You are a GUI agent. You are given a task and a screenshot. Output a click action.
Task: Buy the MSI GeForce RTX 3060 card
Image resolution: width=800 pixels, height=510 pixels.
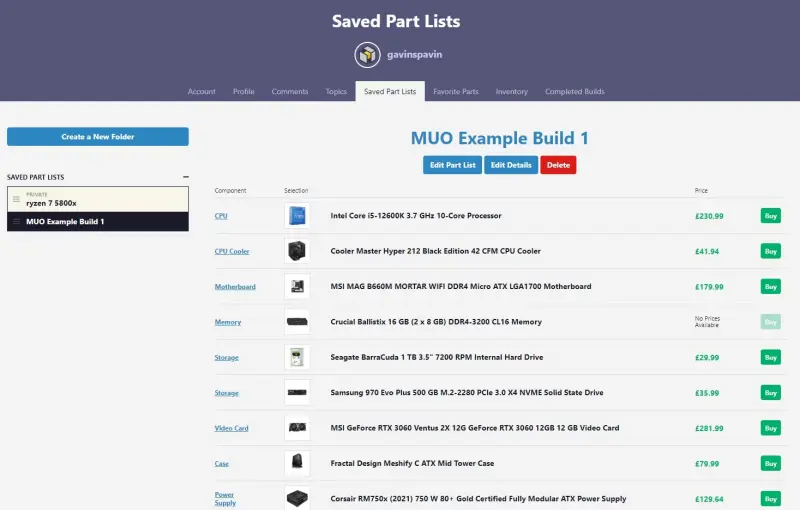770,428
